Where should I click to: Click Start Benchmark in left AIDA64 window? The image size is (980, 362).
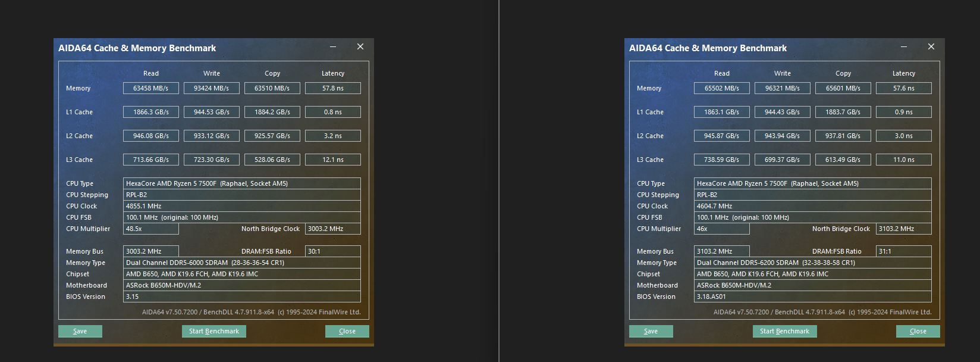(x=214, y=331)
